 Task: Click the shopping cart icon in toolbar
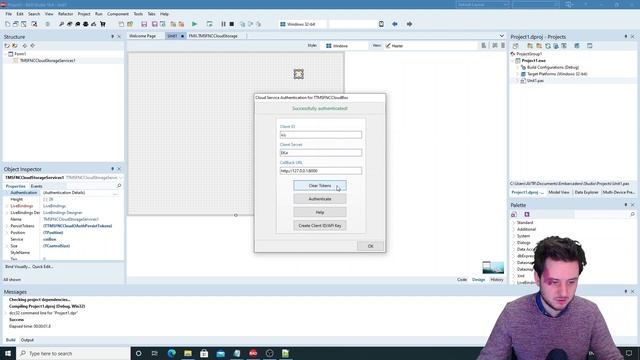[x=103, y=24]
